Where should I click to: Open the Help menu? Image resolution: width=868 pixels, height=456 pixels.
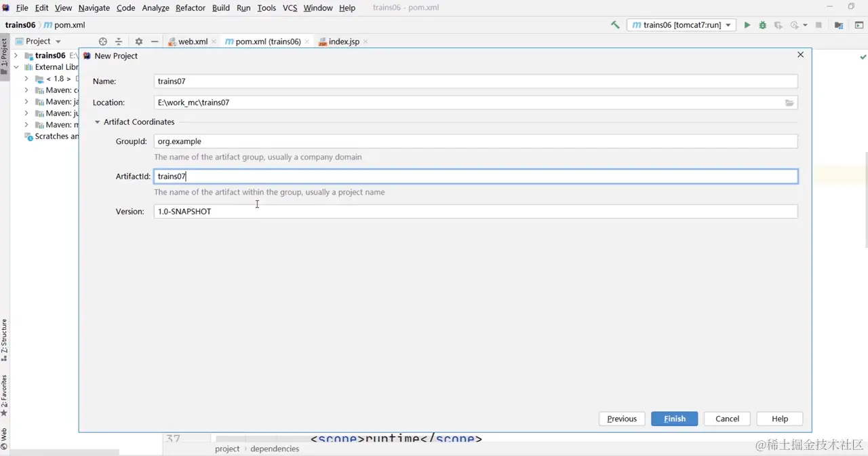(347, 7)
